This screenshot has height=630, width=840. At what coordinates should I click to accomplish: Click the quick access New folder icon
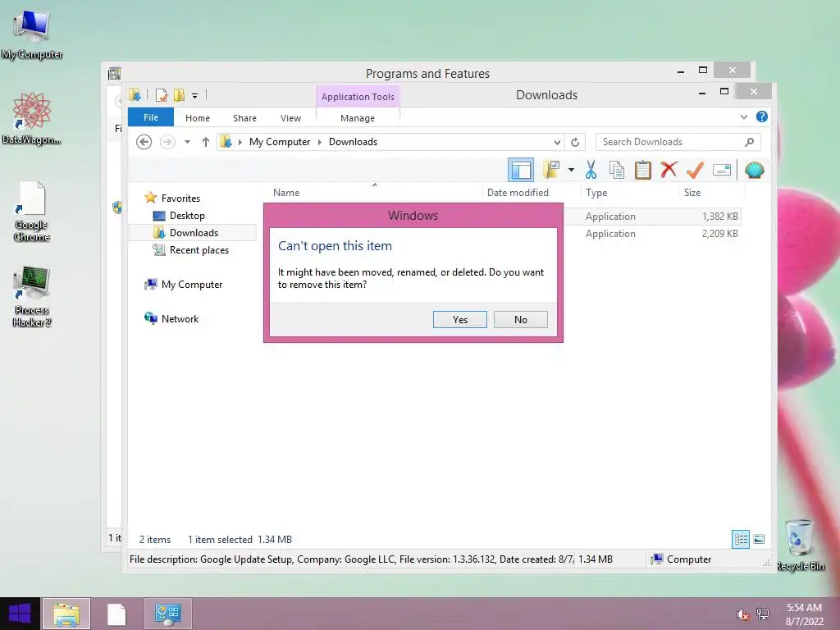tap(179, 95)
